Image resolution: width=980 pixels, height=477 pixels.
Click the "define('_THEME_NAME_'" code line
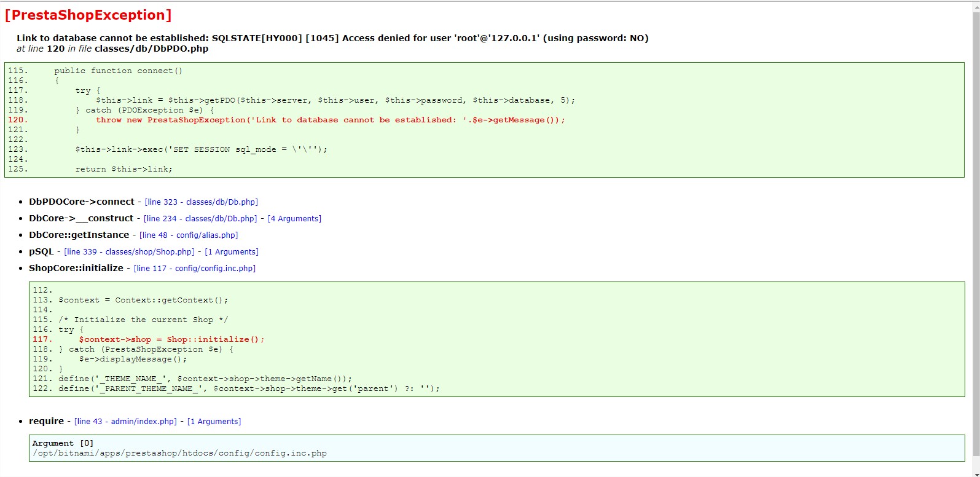pos(205,379)
